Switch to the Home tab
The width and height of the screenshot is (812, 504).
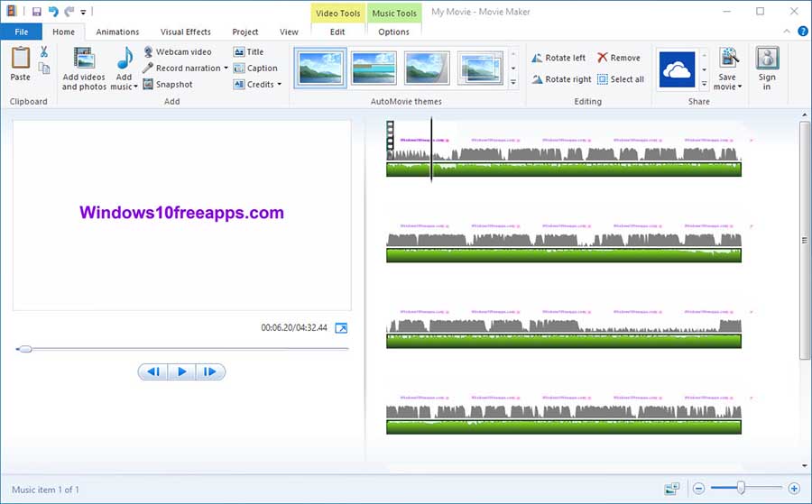(x=64, y=32)
